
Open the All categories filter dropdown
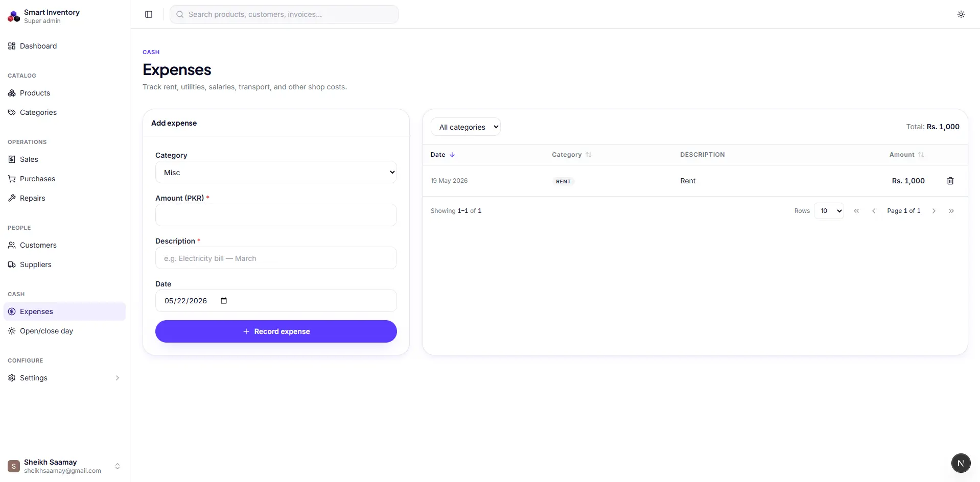(x=465, y=127)
